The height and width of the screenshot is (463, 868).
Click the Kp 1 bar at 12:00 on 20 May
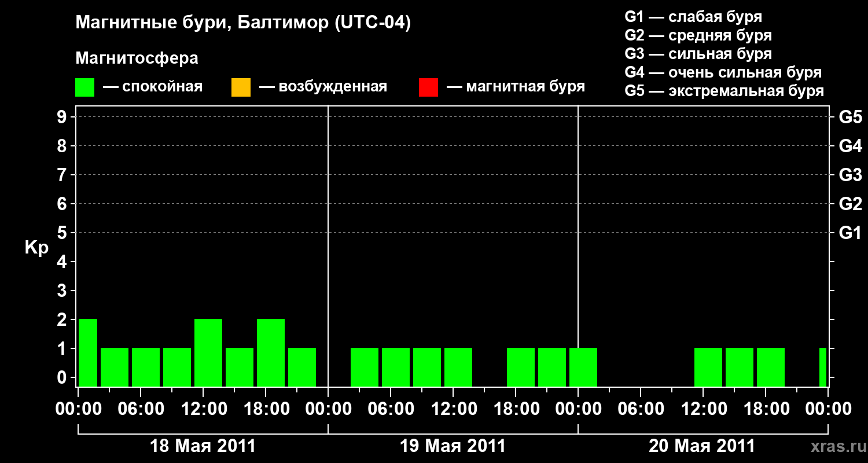[x=708, y=367]
